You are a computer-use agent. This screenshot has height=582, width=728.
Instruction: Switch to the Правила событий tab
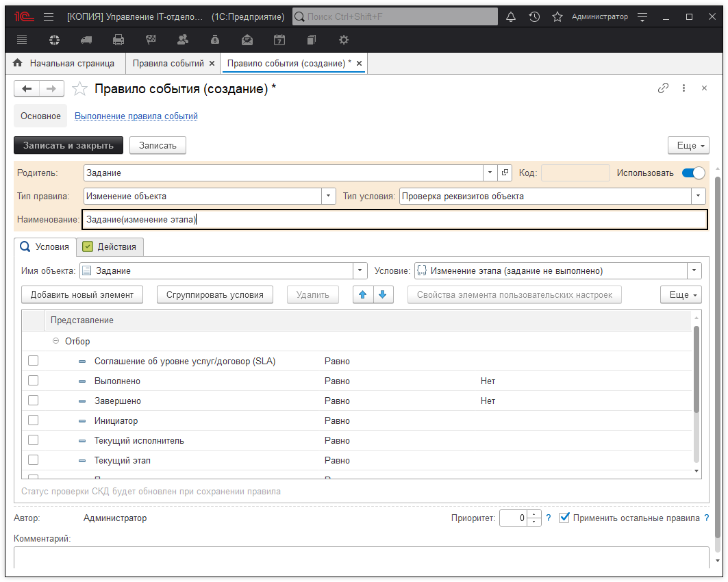(x=168, y=63)
